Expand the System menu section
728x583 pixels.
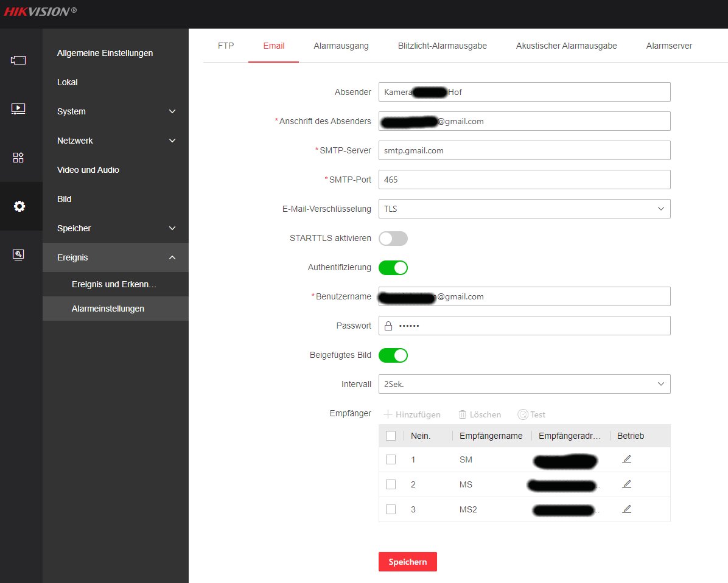pyautogui.click(x=116, y=111)
